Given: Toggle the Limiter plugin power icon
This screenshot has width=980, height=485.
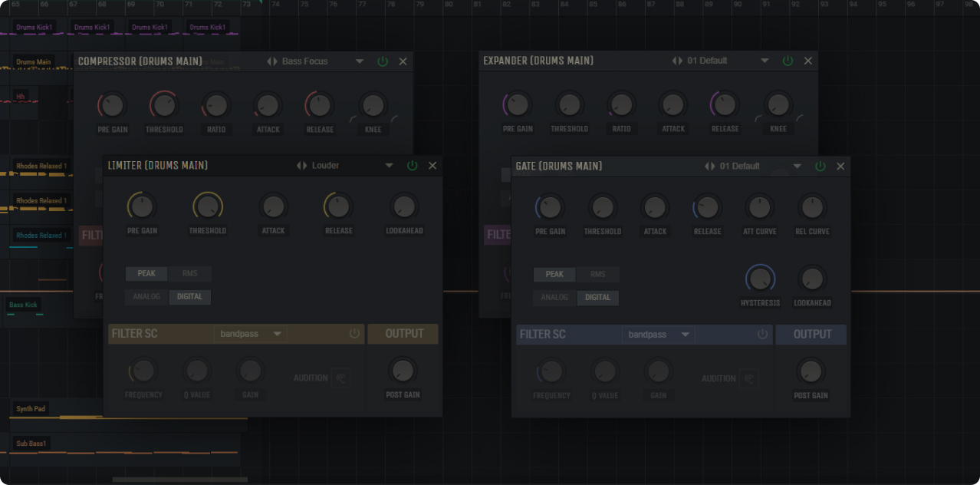Looking at the screenshot, I should click(x=413, y=166).
